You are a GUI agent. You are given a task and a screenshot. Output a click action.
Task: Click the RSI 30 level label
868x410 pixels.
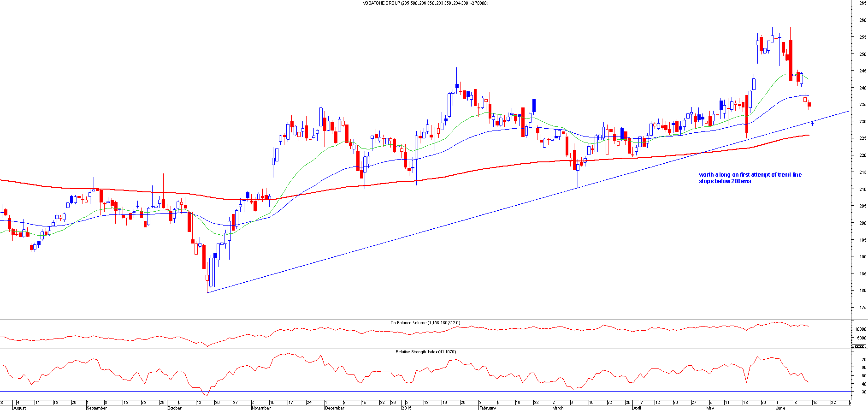(x=863, y=392)
